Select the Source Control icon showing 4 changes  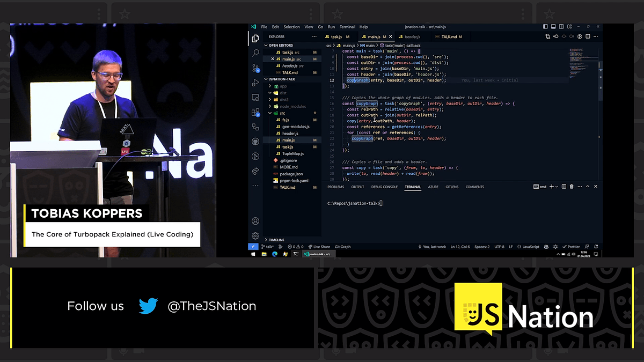click(255, 68)
